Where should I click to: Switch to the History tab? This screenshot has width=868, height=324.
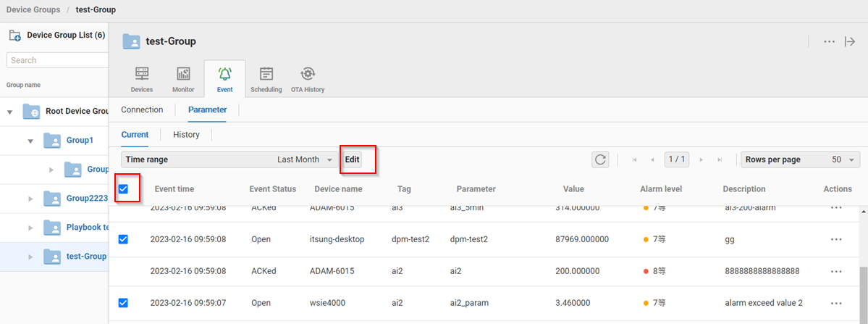pyautogui.click(x=186, y=135)
